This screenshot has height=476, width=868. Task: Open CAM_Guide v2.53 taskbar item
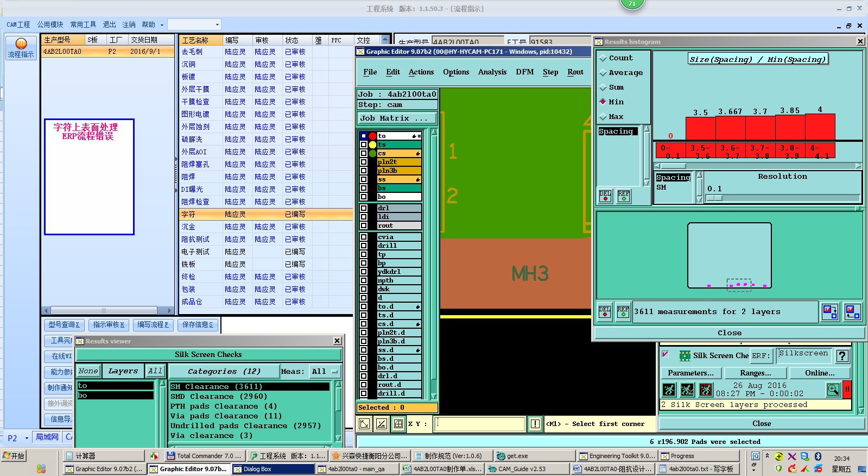point(527,469)
